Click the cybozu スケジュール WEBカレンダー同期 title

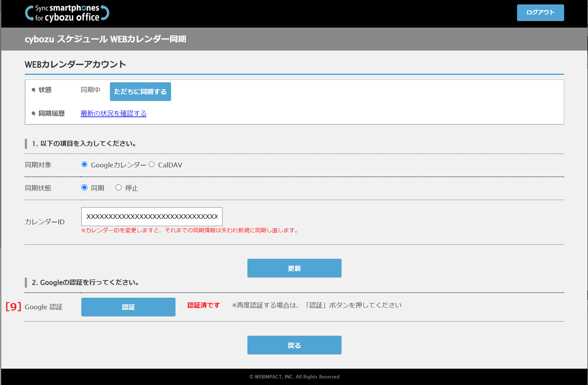coord(105,39)
